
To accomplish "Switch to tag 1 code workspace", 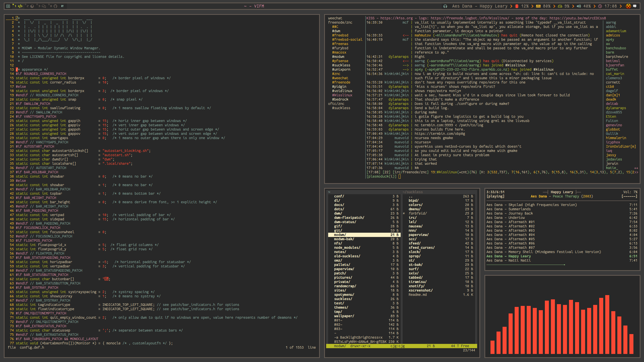I will click(20, 6).
